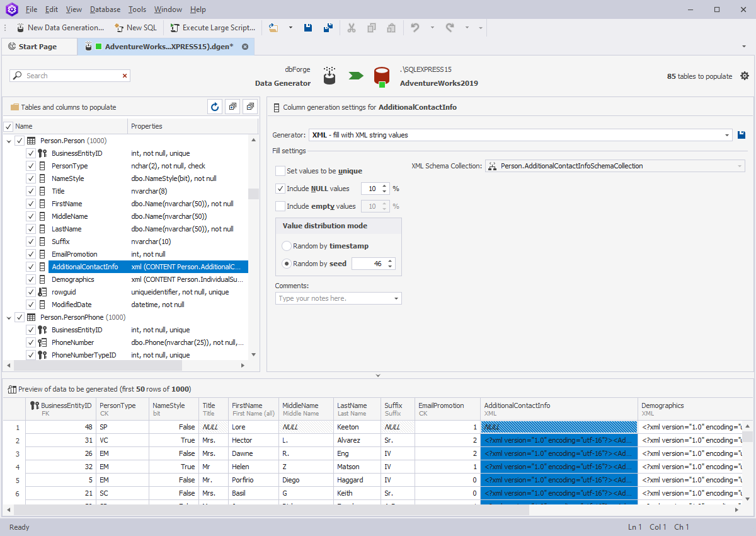This screenshot has height=536, width=756.
Task: Expand all tables in the populate list
Action: (232, 107)
